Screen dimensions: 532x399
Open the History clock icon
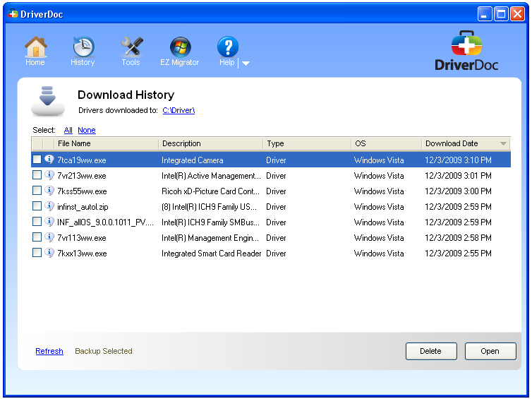coord(83,47)
